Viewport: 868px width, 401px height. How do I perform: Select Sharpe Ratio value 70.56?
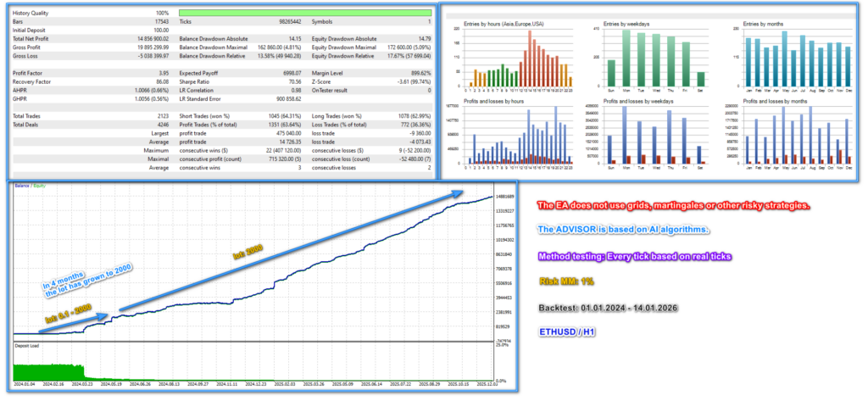point(295,81)
